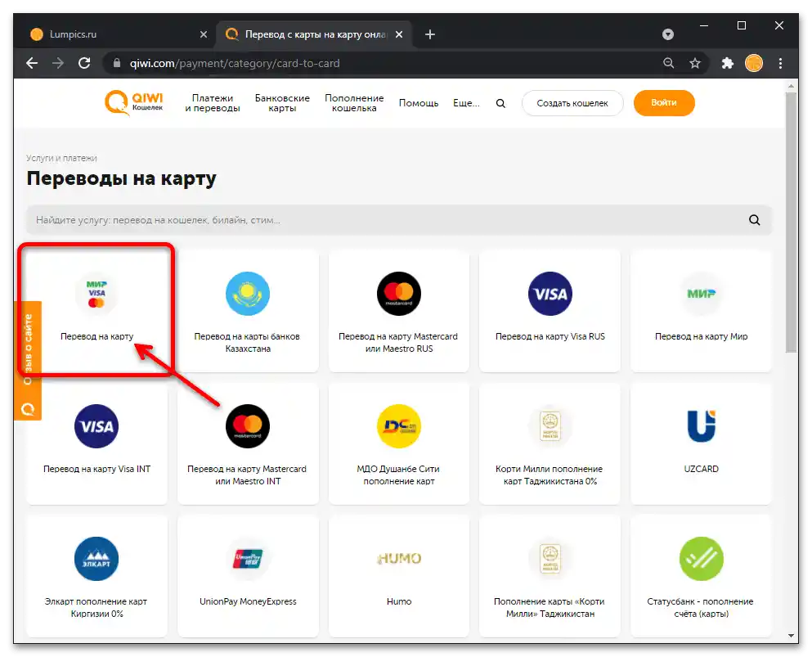812x657 pixels.
Task: Click the header search magnifier icon
Action: pyautogui.click(x=500, y=103)
